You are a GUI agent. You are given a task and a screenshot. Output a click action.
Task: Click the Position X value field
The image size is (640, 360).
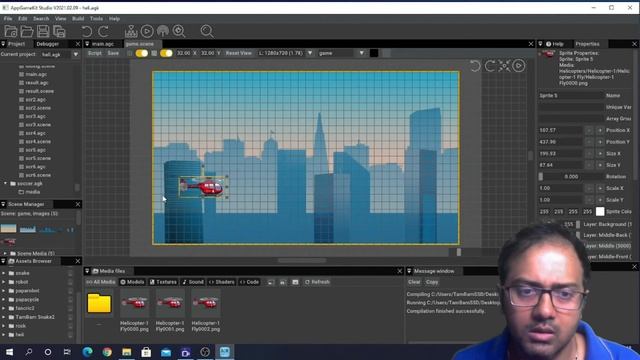point(560,130)
